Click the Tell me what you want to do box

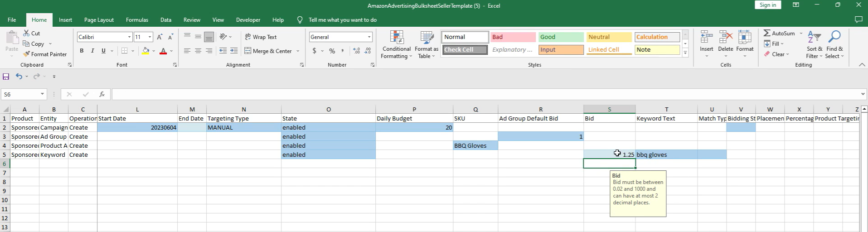(342, 19)
